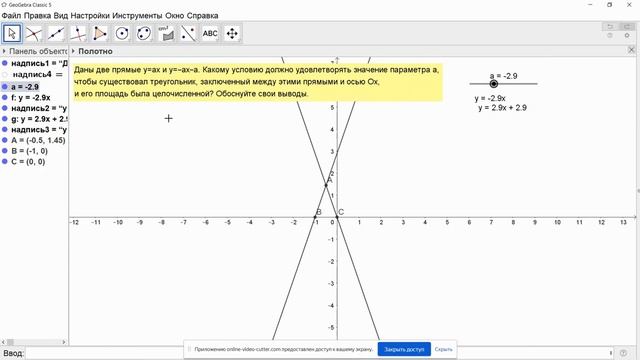Click the algebra panel horizontal scrollbar
The width and height of the screenshot is (640, 360).
click(34, 342)
